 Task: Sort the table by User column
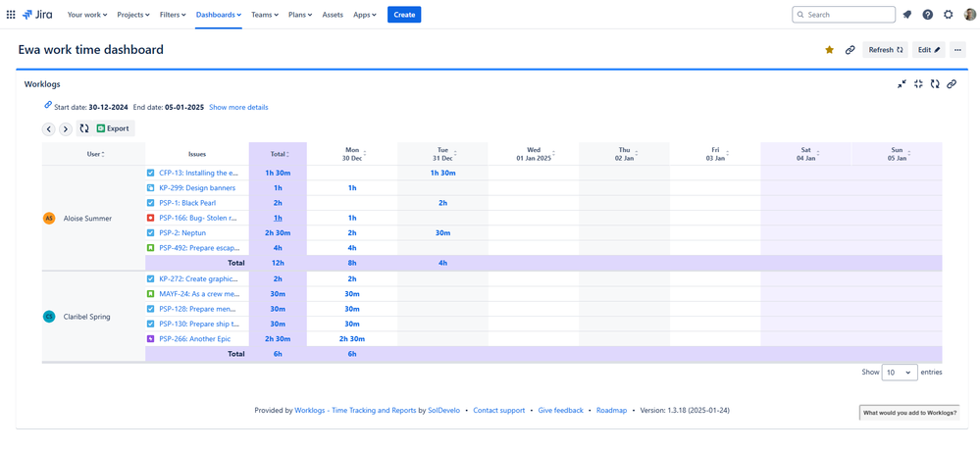[94, 154]
